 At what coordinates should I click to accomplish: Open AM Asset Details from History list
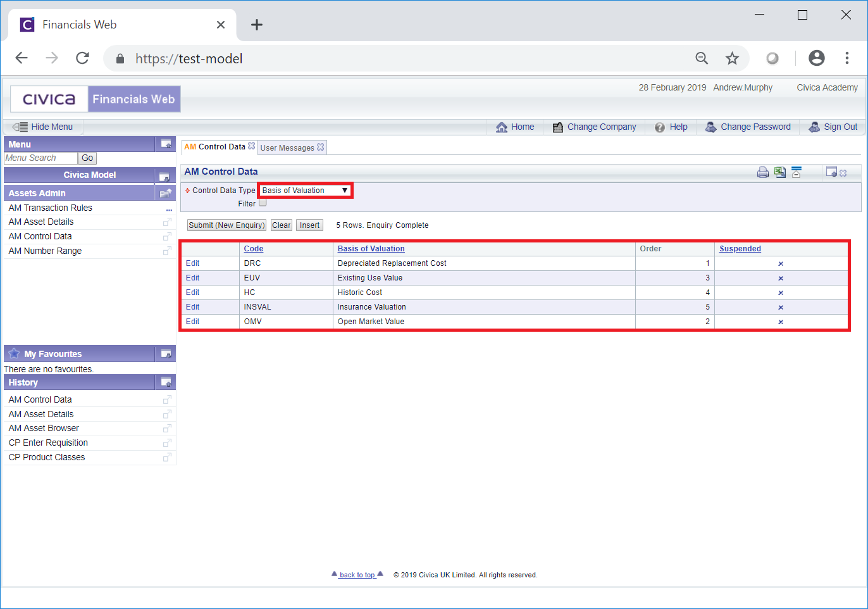click(x=41, y=414)
